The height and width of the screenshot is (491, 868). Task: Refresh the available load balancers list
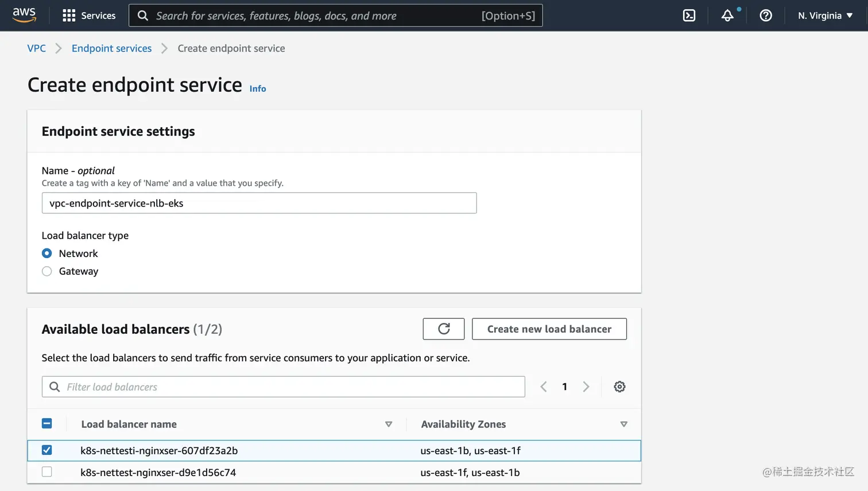tap(443, 329)
